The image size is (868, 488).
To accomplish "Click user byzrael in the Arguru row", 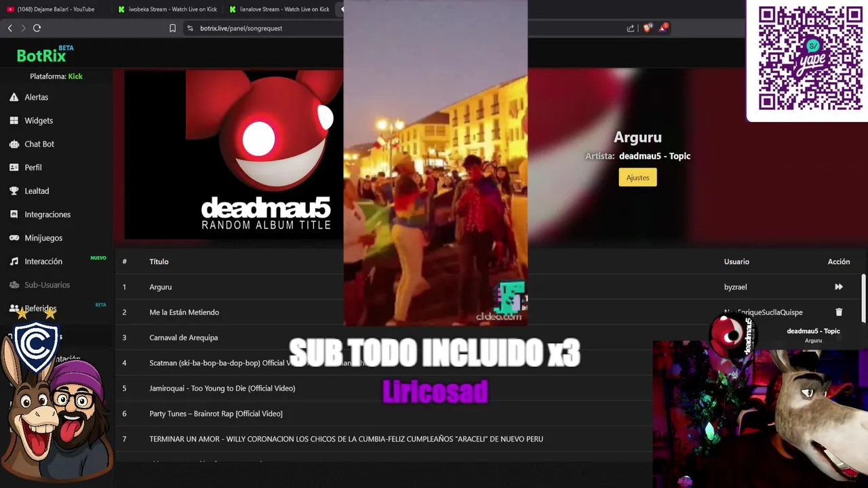I will tap(735, 287).
